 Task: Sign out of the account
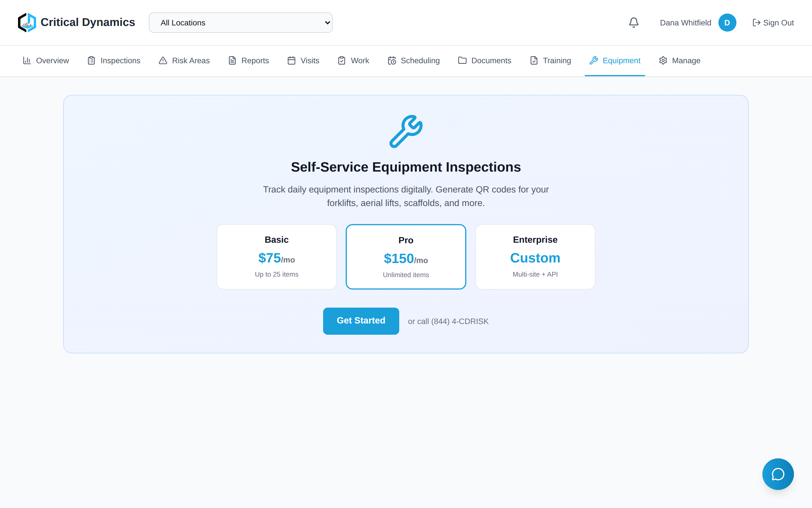point(773,23)
